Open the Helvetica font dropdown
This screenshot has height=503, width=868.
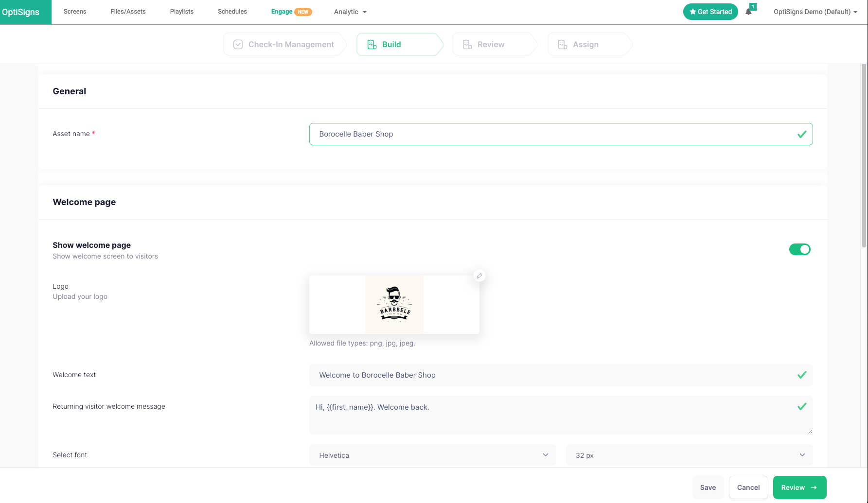(432, 455)
